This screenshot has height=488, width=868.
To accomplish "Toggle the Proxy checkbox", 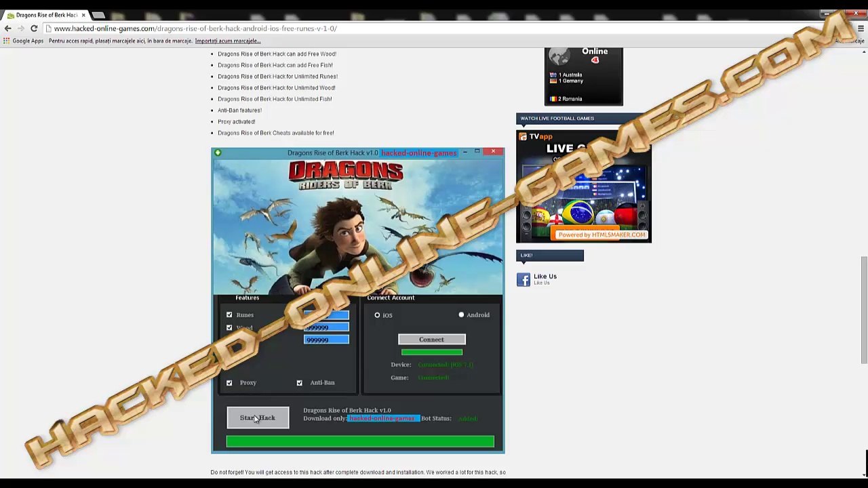I will tap(229, 383).
